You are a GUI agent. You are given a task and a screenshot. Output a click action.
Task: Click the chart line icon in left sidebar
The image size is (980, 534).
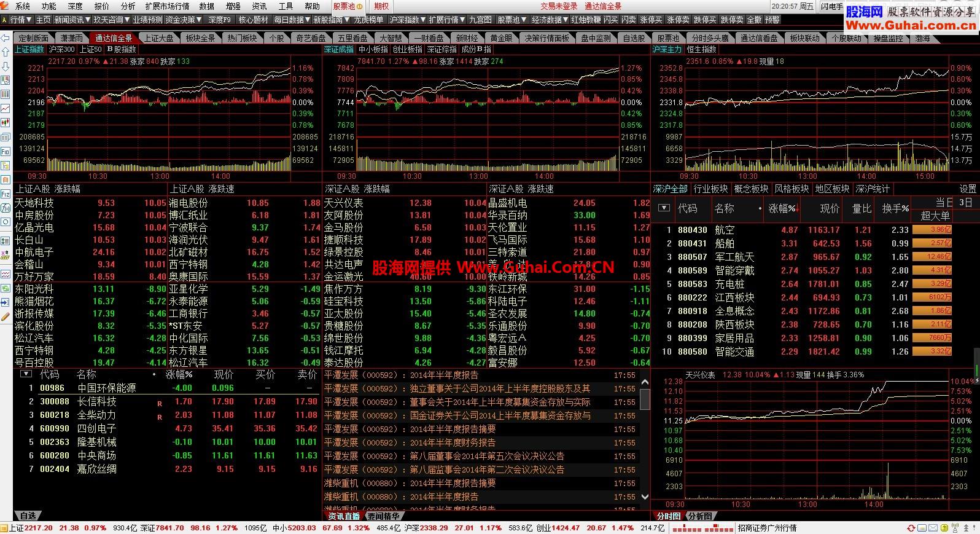[5, 109]
